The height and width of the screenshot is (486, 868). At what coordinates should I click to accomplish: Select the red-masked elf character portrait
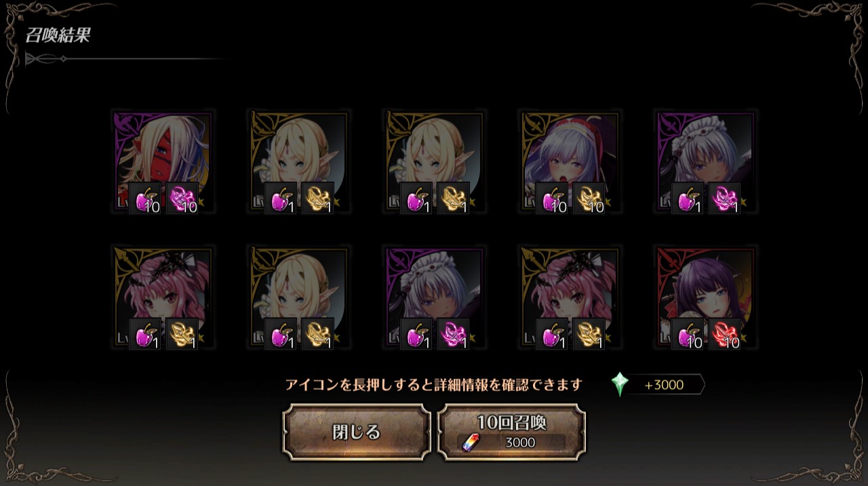pyautogui.click(x=163, y=163)
